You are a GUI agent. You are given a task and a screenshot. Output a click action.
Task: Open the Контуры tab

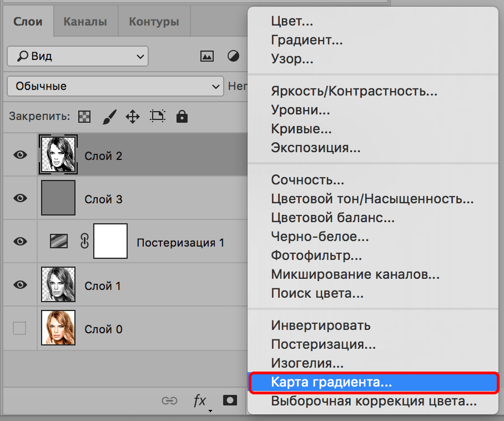154,22
